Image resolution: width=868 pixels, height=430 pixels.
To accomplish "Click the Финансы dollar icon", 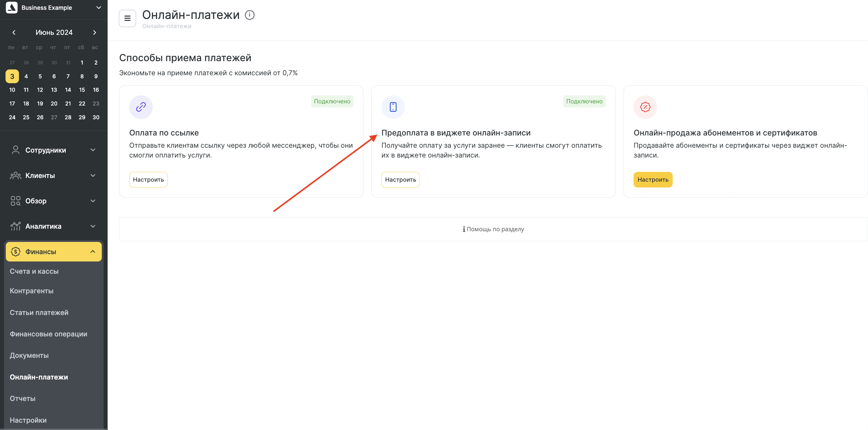I will point(16,252).
